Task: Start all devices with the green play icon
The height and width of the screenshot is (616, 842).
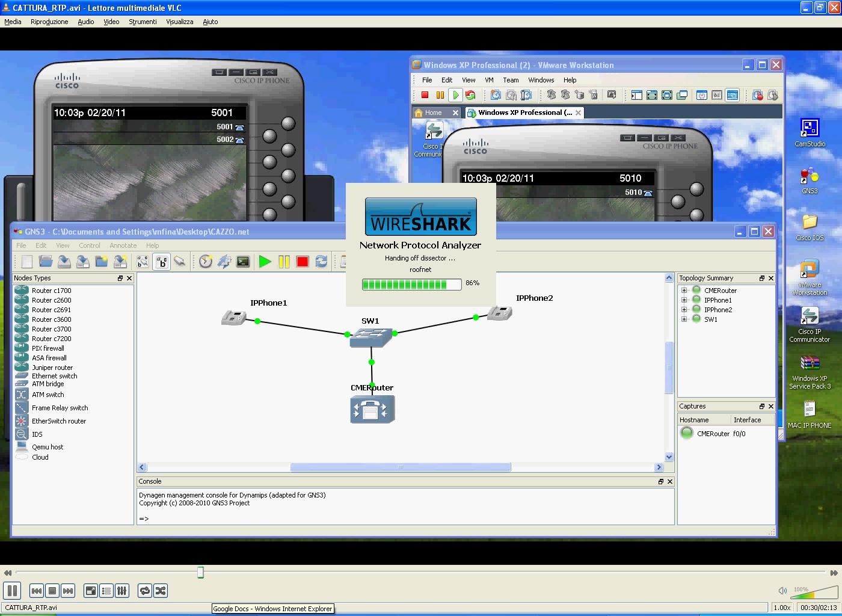Action: click(265, 261)
